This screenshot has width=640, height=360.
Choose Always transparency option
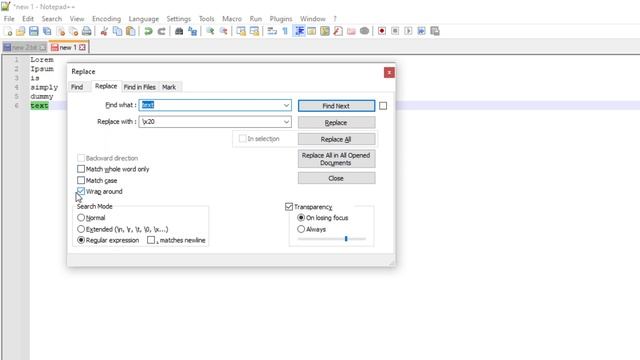pyautogui.click(x=301, y=229)
